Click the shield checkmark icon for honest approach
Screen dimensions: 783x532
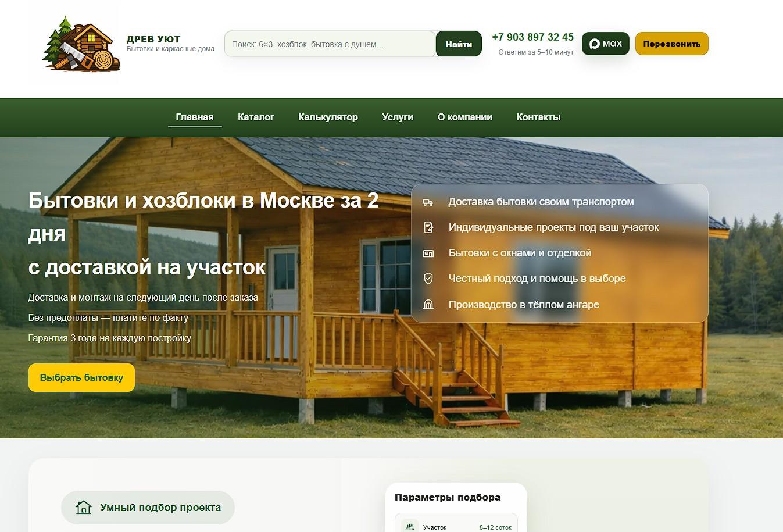coord(429,279)
